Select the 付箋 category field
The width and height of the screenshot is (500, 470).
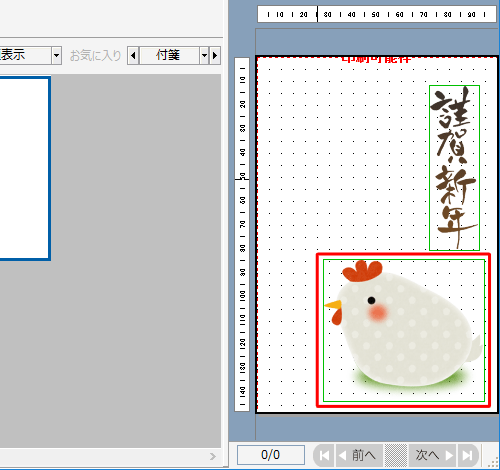tap(169, 55)
